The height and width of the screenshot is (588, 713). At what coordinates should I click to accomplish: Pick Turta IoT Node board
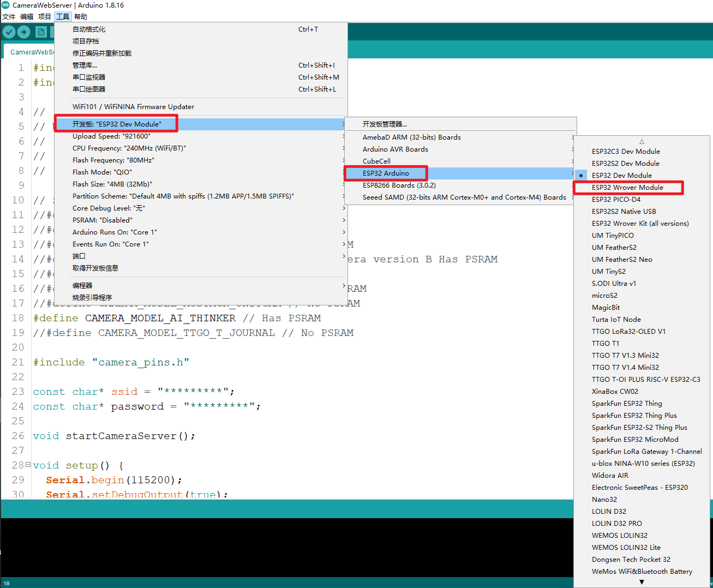[x=642, y=320]
